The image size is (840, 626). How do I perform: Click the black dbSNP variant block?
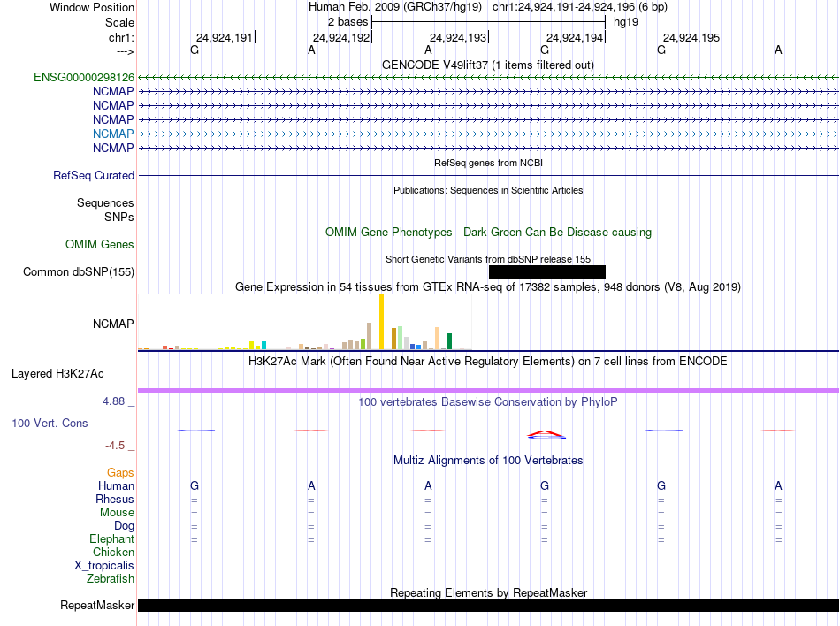click(547, 272)
